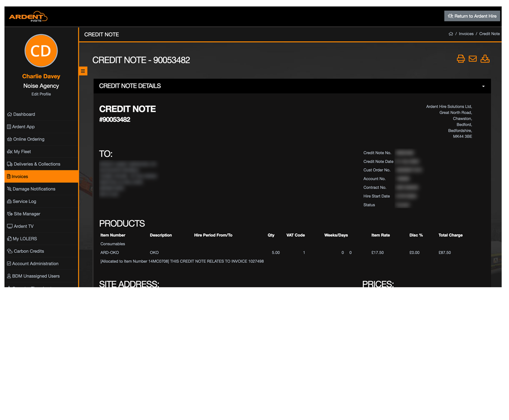Click the Service Log icon
509x420 pixels.
click(x=9, y=201)
